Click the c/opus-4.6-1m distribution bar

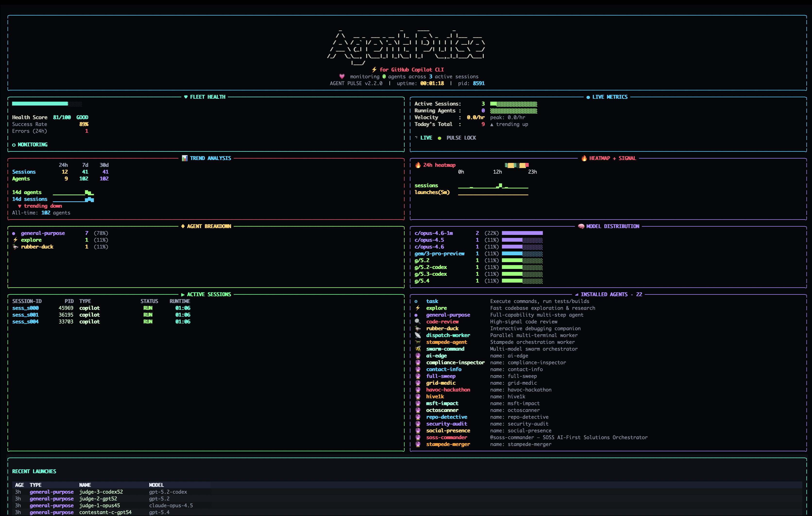tap(522, 233)
